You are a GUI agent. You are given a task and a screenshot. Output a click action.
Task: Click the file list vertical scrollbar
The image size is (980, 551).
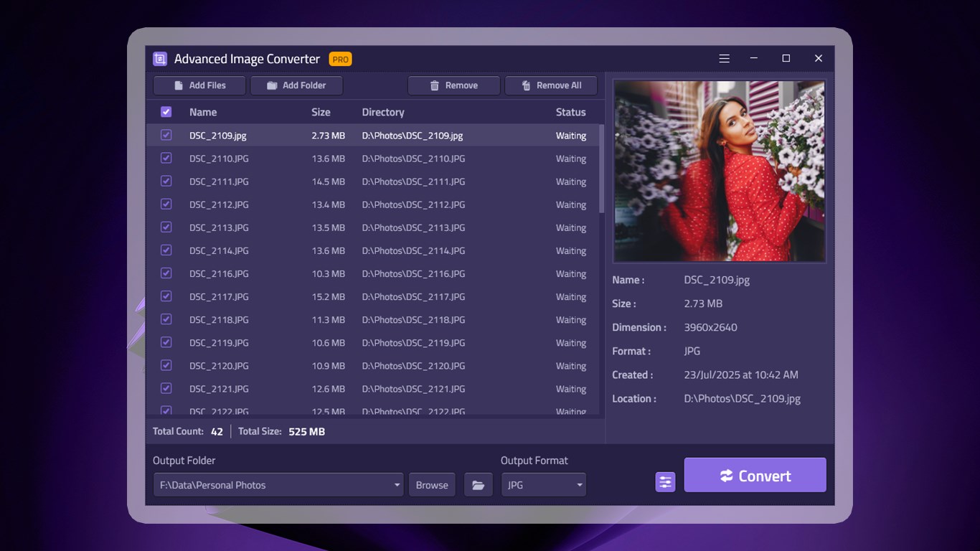(x=601, y=169)
